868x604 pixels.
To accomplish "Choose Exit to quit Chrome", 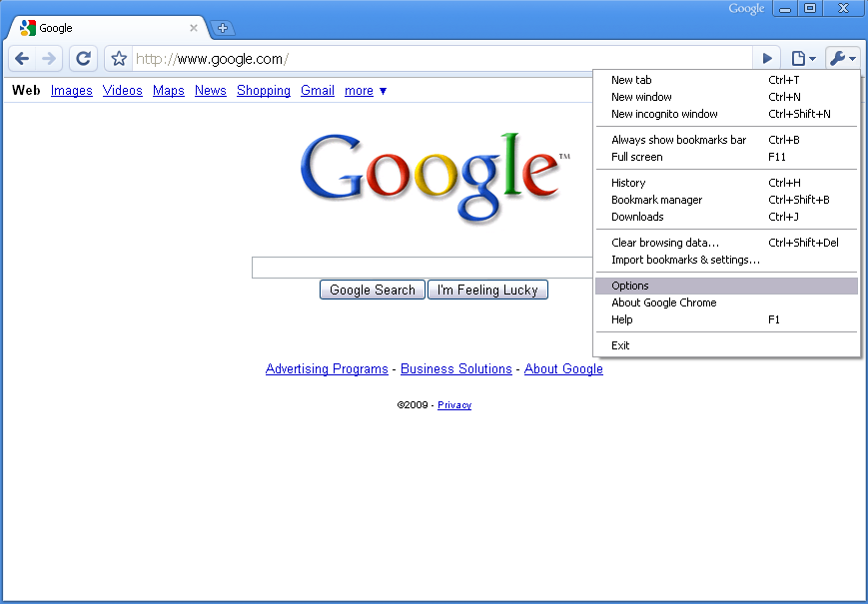I will click(726, 345).
